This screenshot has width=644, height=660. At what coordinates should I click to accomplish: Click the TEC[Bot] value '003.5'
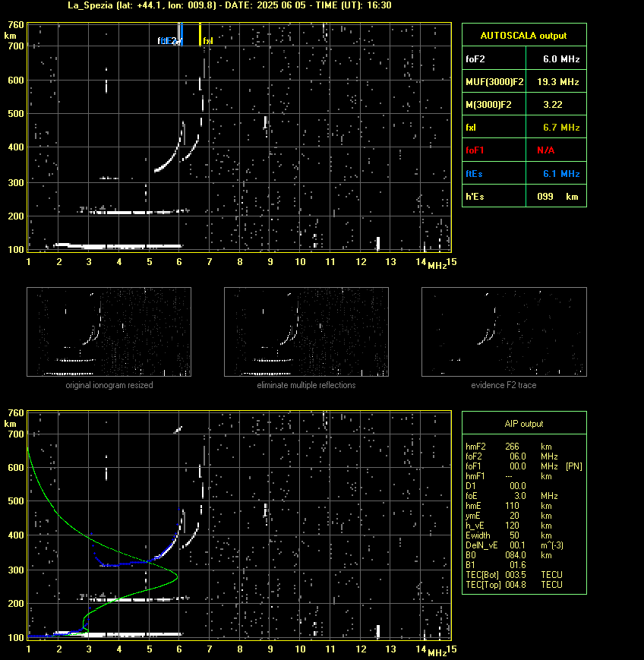(516, 574)
